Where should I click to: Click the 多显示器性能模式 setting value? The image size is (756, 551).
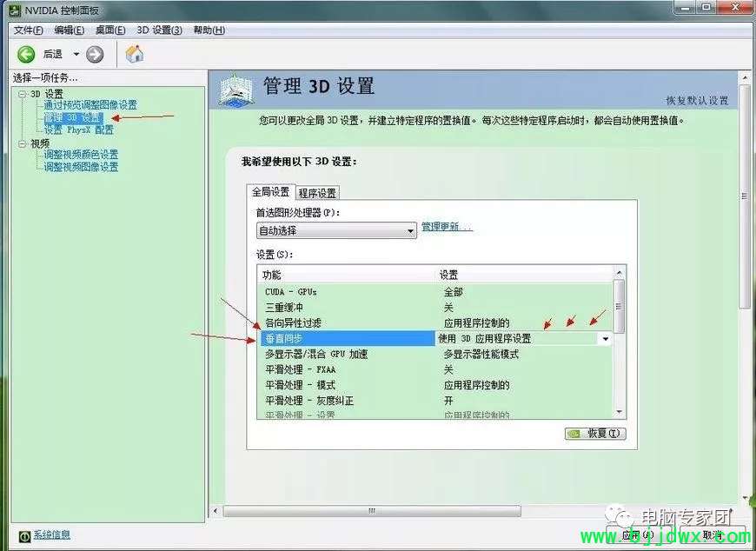(x=481, y=355)
